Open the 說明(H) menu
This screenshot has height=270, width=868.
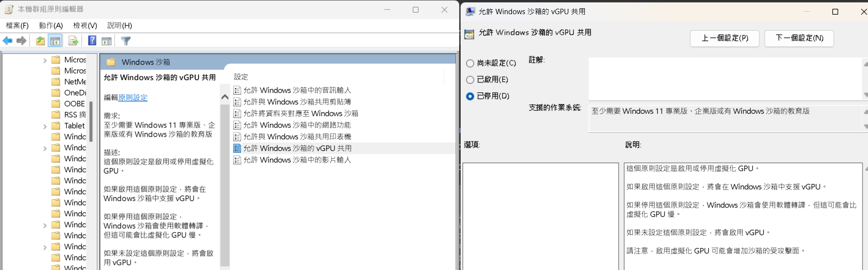(x=120, y=25)
